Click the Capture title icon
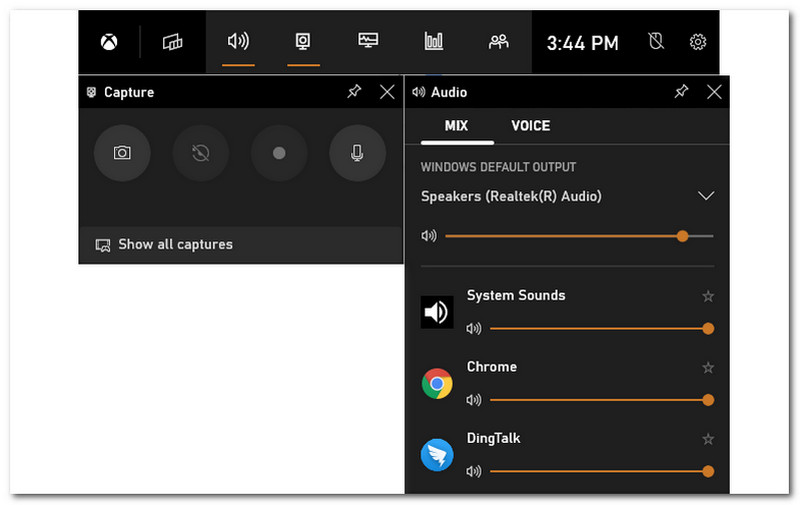The width and height of the screenshot is (800, 505). [x=91, y=92]
